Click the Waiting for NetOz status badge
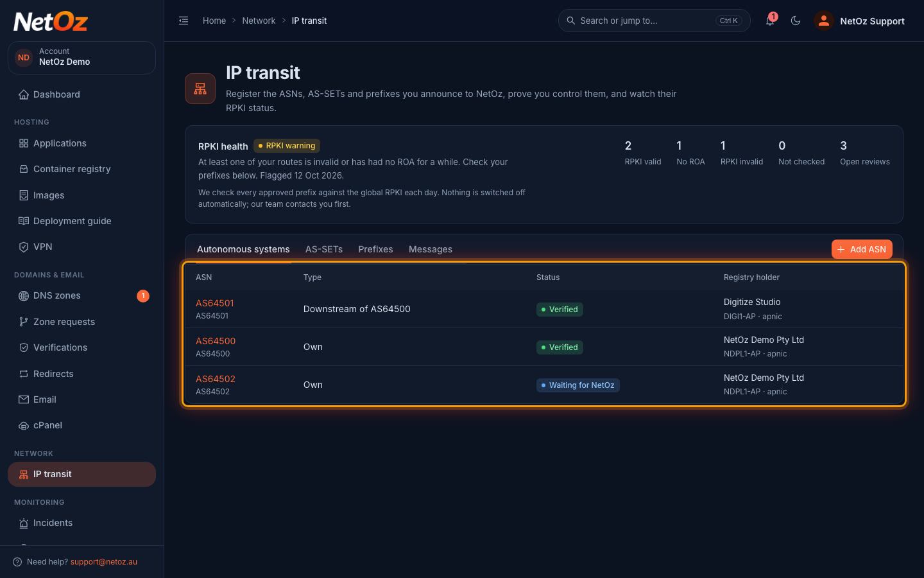The image size is (924, 578). 578,385
